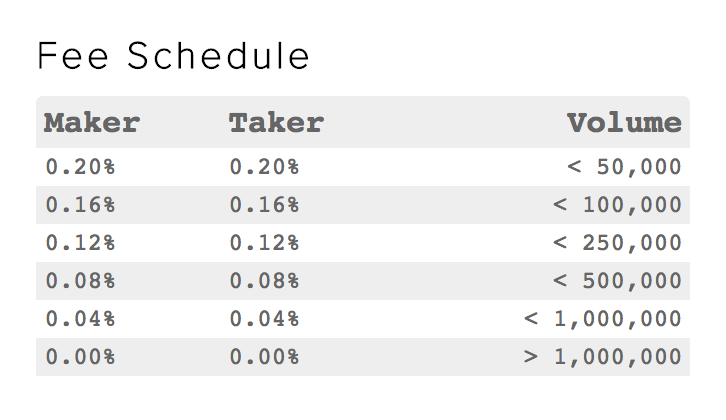Click the < 50,000 volume cell
Image resolution: width=726 pixels, height=420 pixels.
click(624, 167)
